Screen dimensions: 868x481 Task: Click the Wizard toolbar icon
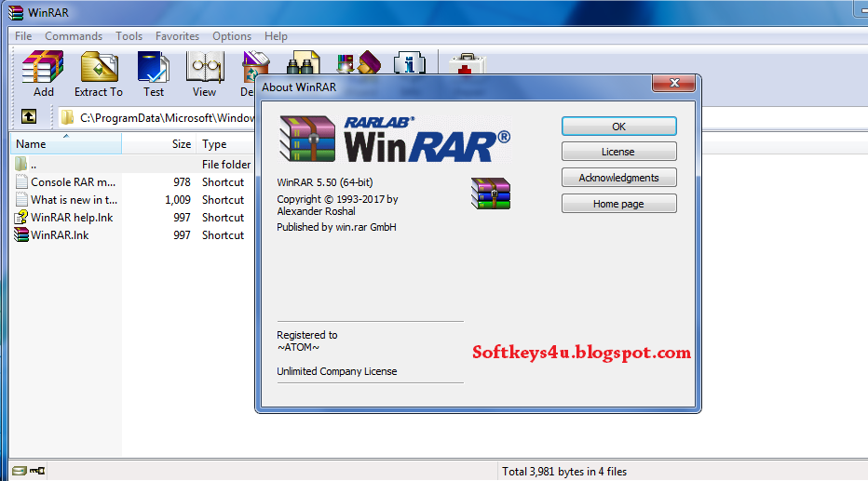pyautogui.click(x=359, y=62)
